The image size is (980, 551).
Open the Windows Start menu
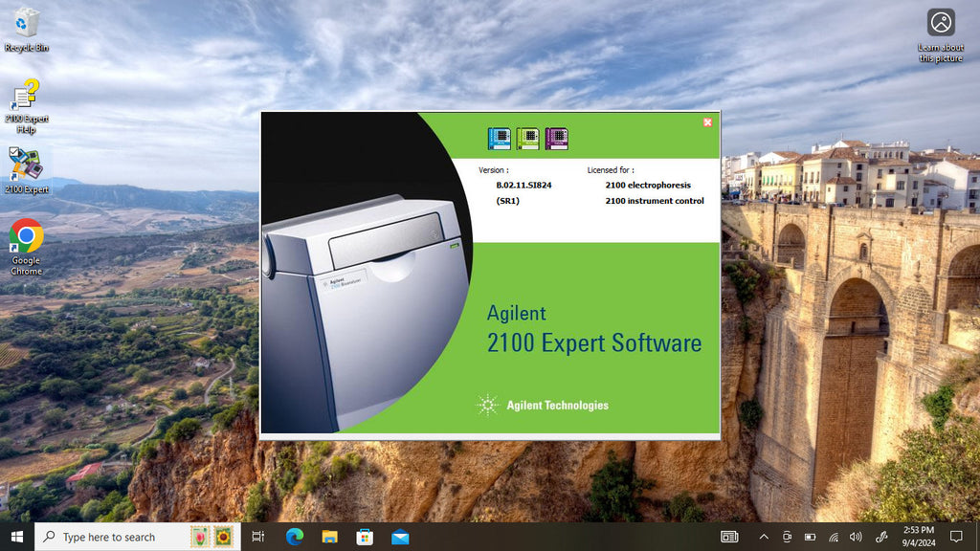[17, 537]
